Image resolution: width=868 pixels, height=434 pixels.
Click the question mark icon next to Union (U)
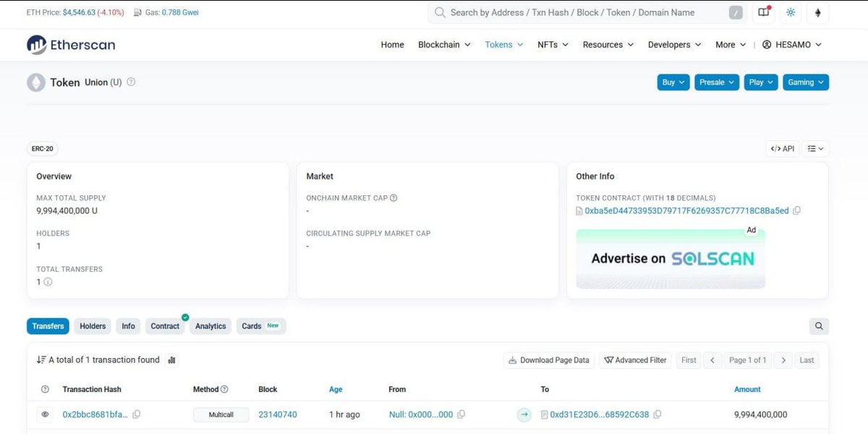point(131,82)
